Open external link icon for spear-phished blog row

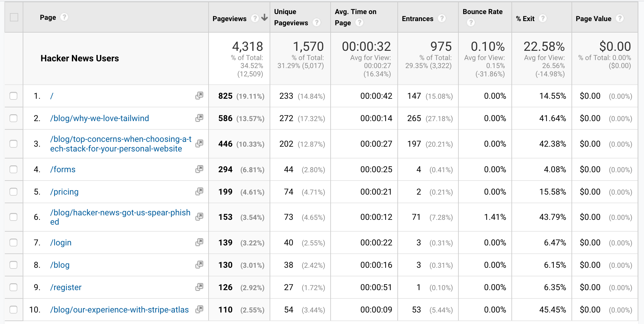coord(199,217)
